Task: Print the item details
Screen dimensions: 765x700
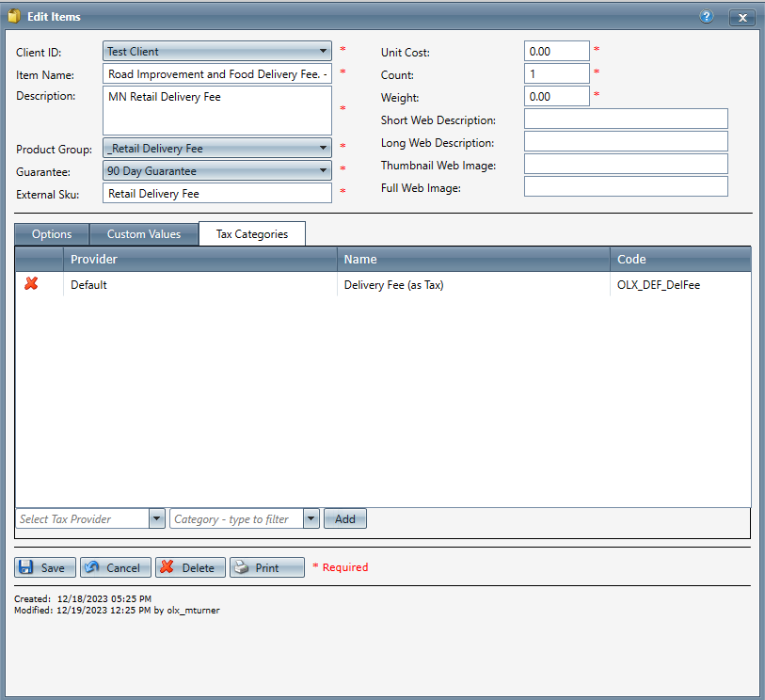Action: coord(267,567)
